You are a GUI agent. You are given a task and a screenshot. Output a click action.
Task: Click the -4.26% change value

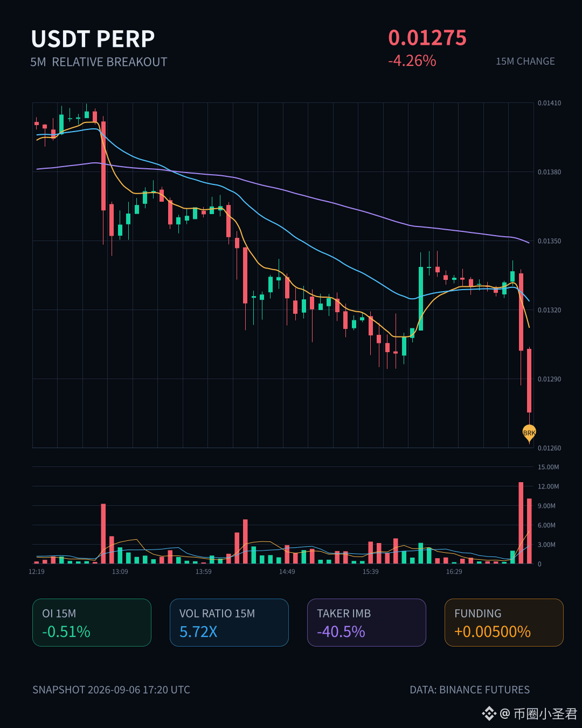pyautogui.click(x=412, y=60)
